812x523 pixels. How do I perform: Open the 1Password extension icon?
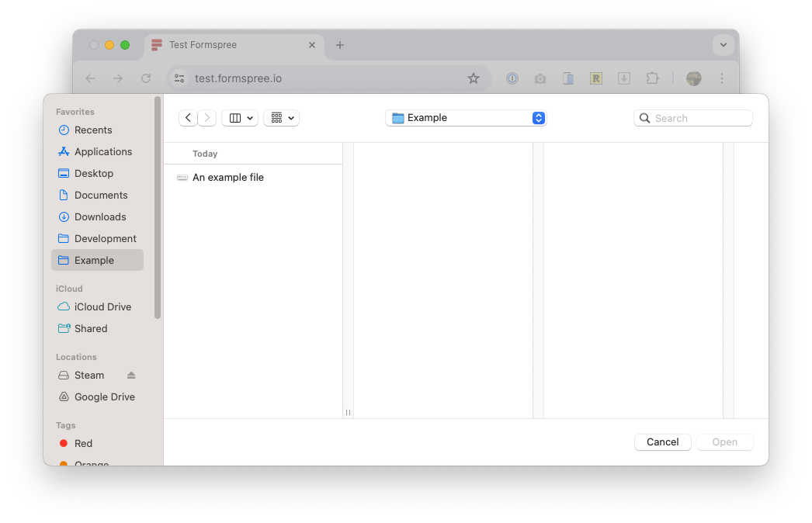tap(512, 78)
